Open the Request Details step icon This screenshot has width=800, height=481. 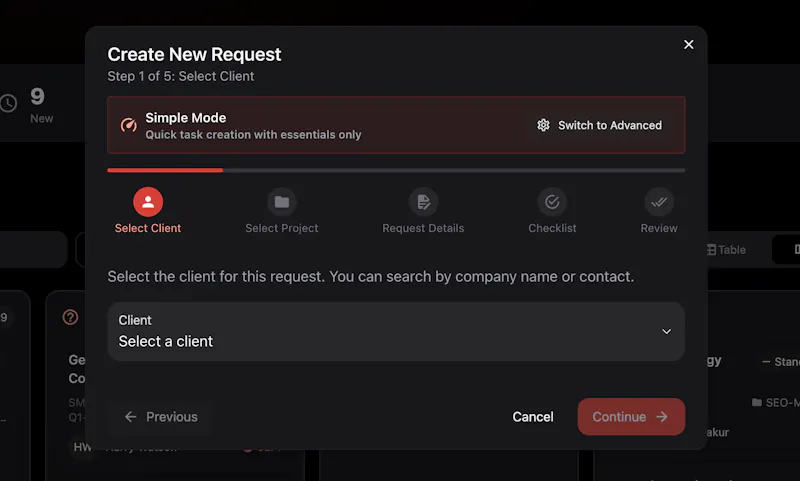(x=423, y=202)
